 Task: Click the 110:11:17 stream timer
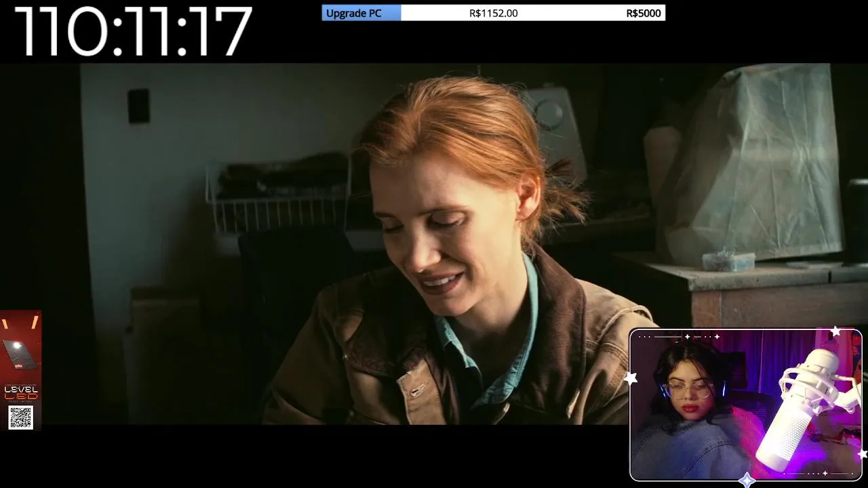coord(133,31)
